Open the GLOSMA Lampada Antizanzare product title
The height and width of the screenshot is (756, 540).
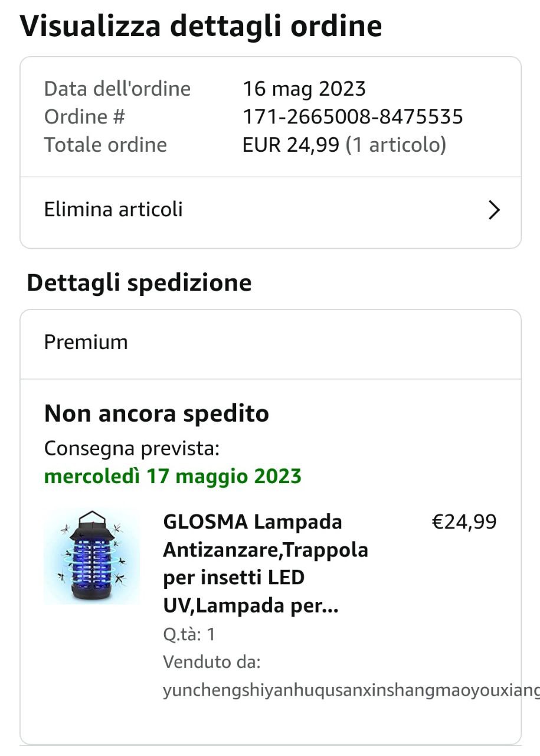pos(266,563)
